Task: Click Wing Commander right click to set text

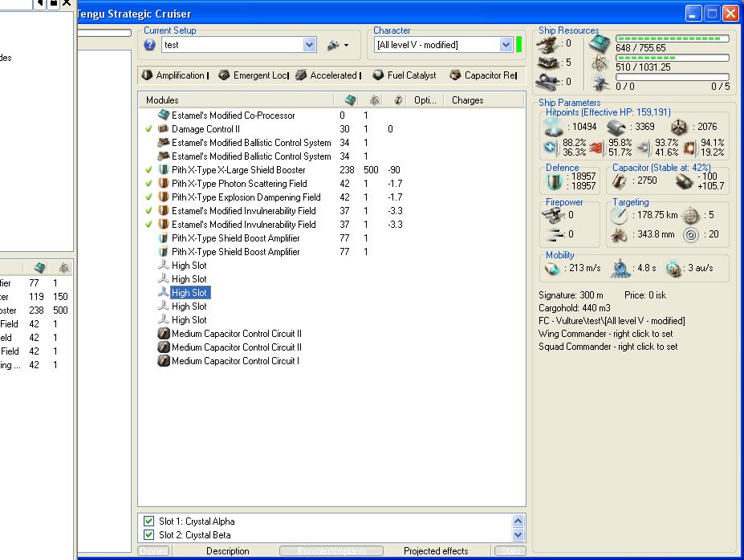Action: (x=605, y=334)
